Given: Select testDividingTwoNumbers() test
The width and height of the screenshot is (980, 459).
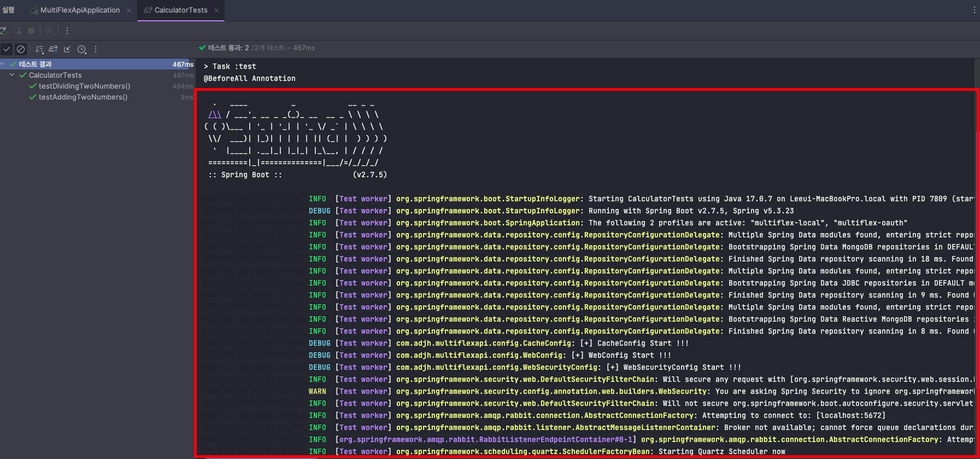Looking at the screenshot, I should [84, 86].
